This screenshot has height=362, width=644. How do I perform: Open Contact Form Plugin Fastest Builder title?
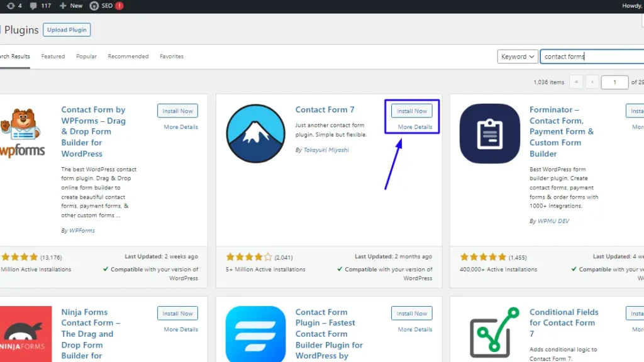point(329,334)
